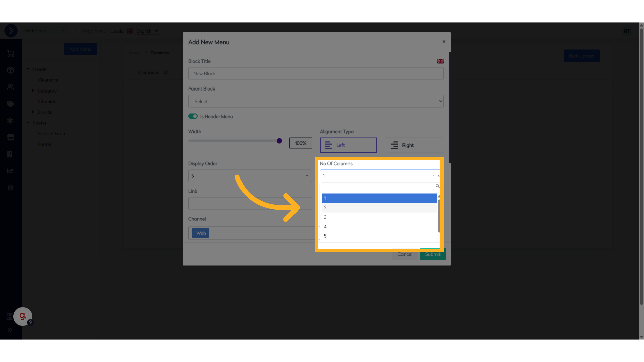Open the Parent Block Select dropdown
Screen dimensions: 644x362
(316, 101)
